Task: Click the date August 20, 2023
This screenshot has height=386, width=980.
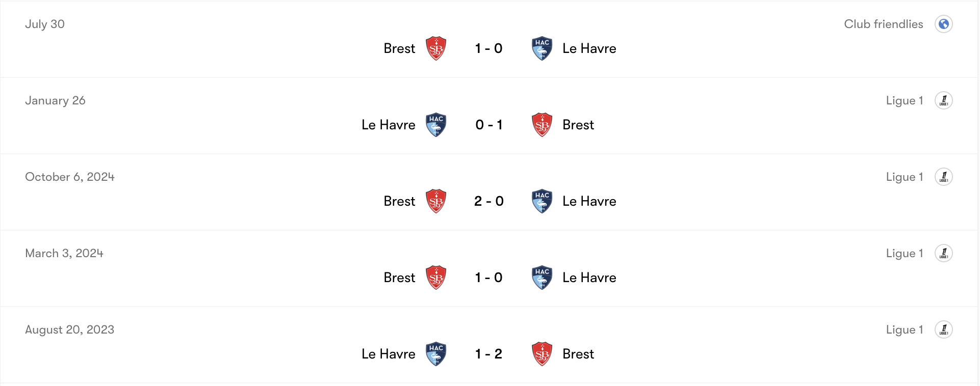Action: pos(69,329)
